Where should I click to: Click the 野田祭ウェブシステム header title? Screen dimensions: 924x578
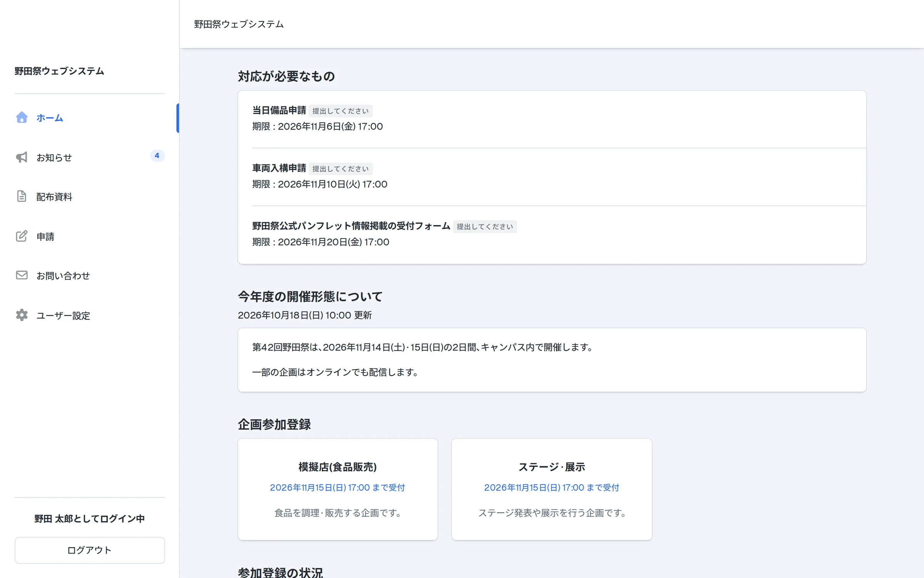pyautogui.click(x=239, y=24)
